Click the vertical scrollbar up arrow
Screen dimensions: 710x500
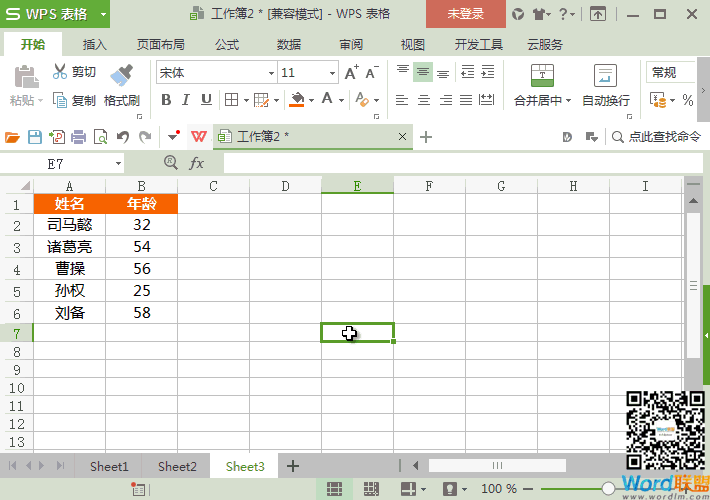tap(693, 200)
